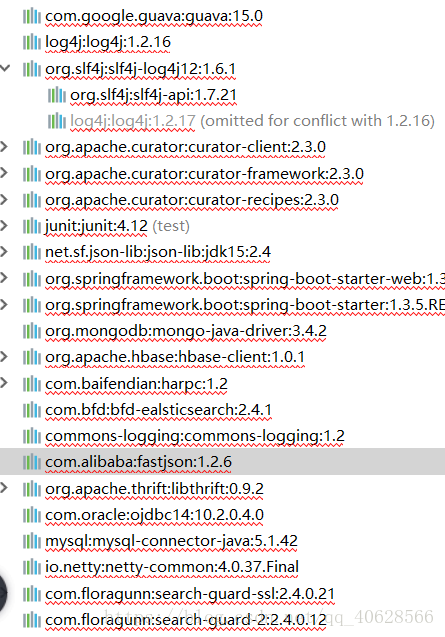445x637 pixels.
Task: Select com.bfd:bfd-ealsticsearch:2.4.1
Action: pos(158,410)
